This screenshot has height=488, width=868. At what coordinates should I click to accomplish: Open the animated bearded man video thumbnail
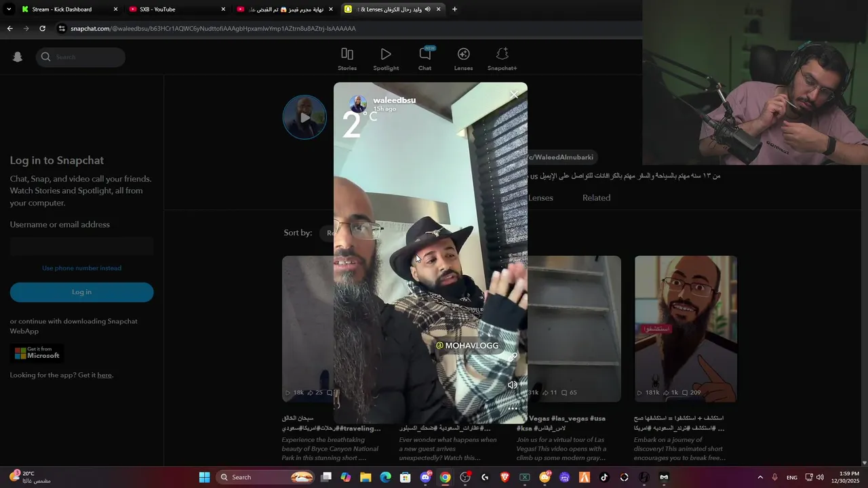point(686,329)
